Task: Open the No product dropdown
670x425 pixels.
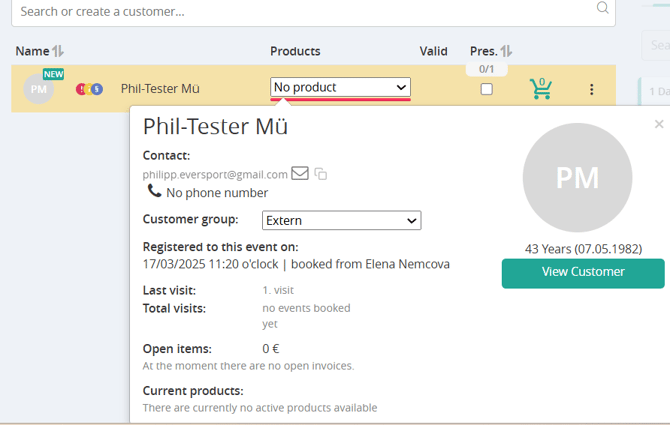Action: point(340,88)
